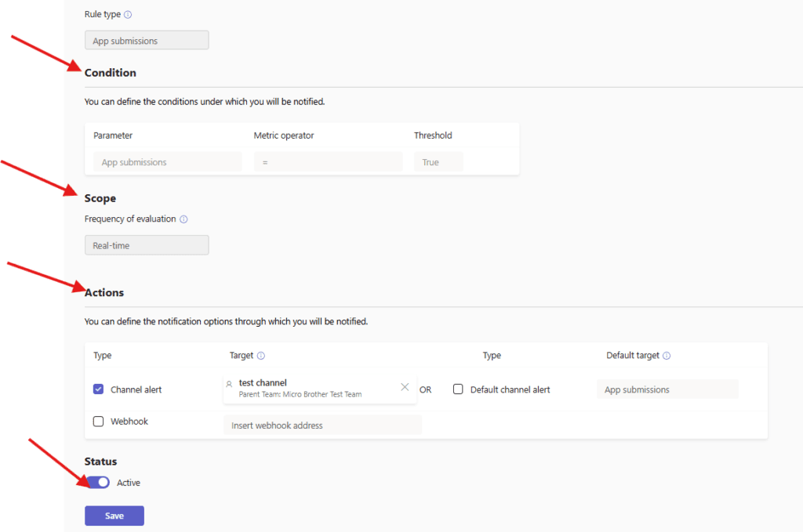Image resolution: width=803 pixels, height=532 pixels.
Task: Enable the Webhook checkbox
Action: (98, 421)
